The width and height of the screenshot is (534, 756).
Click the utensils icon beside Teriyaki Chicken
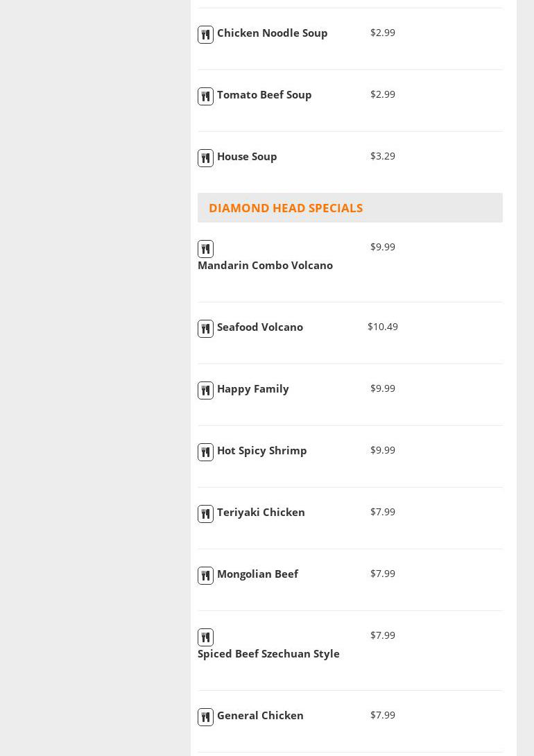(205, 514)
